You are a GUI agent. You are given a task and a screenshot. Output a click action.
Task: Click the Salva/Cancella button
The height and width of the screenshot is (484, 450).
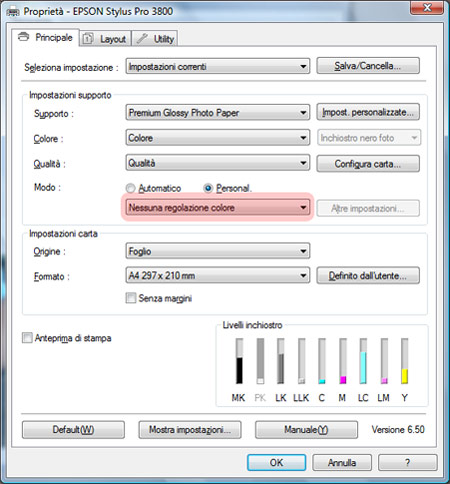[x=368, y=66]
